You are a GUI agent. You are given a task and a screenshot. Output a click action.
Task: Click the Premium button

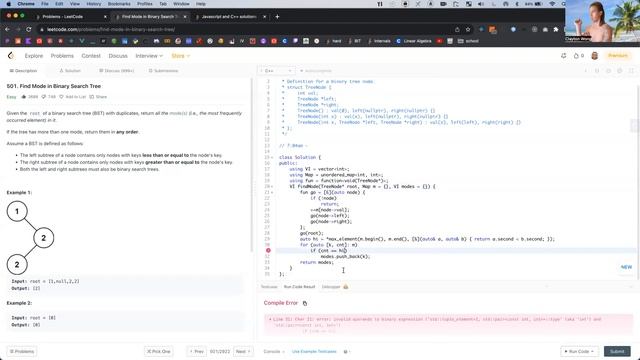[x=618, y=56]
